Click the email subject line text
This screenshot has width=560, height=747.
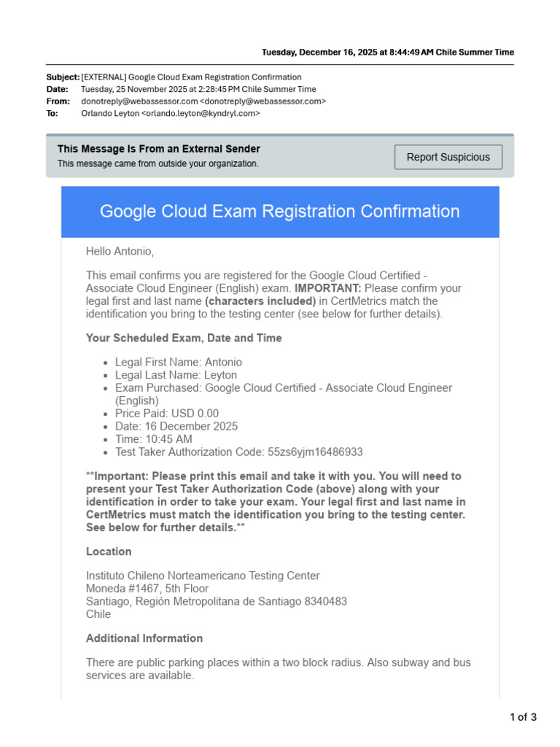pyautogui.click(x=191, y=77)
